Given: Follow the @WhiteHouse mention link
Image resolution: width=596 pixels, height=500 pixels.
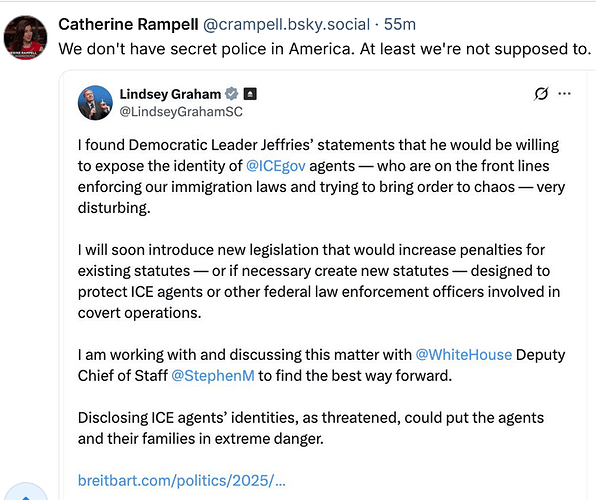Looking at the screenshot, I should (464, 355).
